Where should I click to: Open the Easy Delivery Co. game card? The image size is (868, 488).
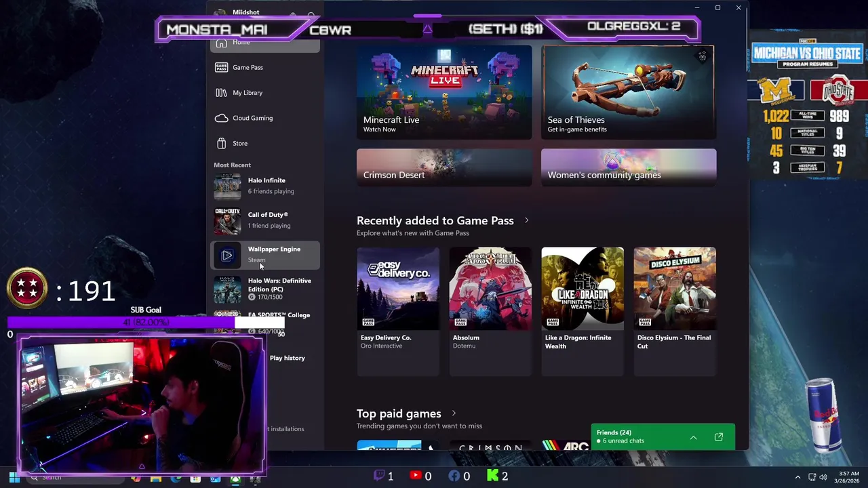pos(398,311)
